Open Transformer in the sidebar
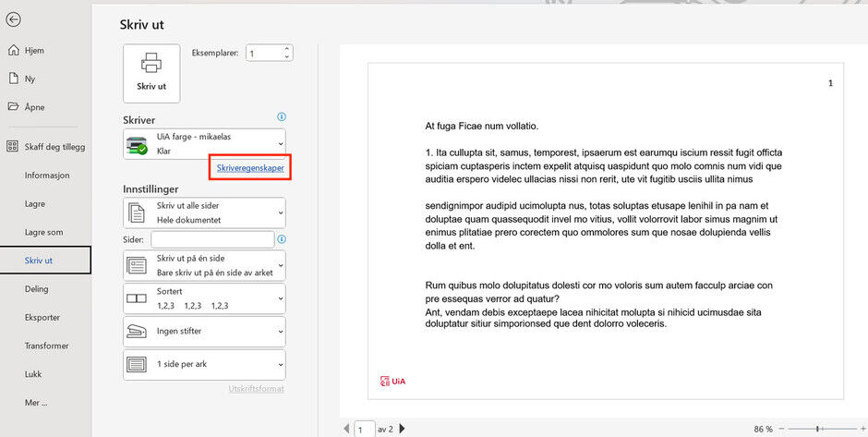This screenshot has width=868, height=437. pyautogui.click(x=45, y=346)
